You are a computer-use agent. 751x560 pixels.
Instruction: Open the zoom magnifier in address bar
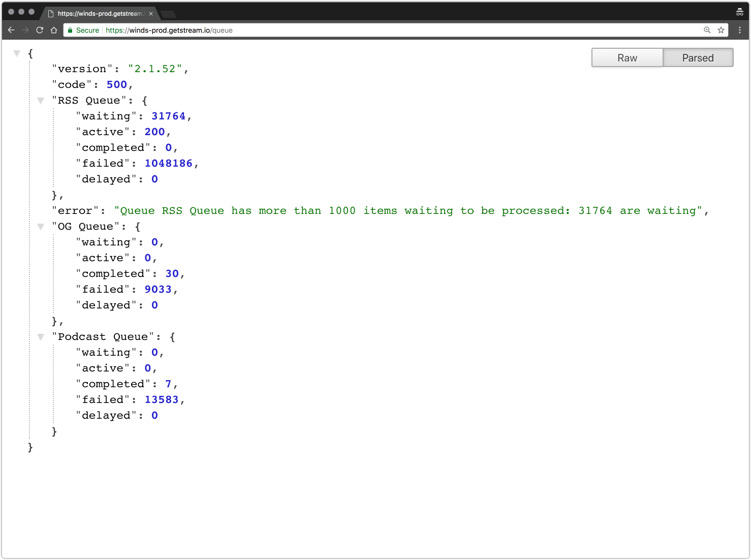pyautogui.click(x=707, y=30)
